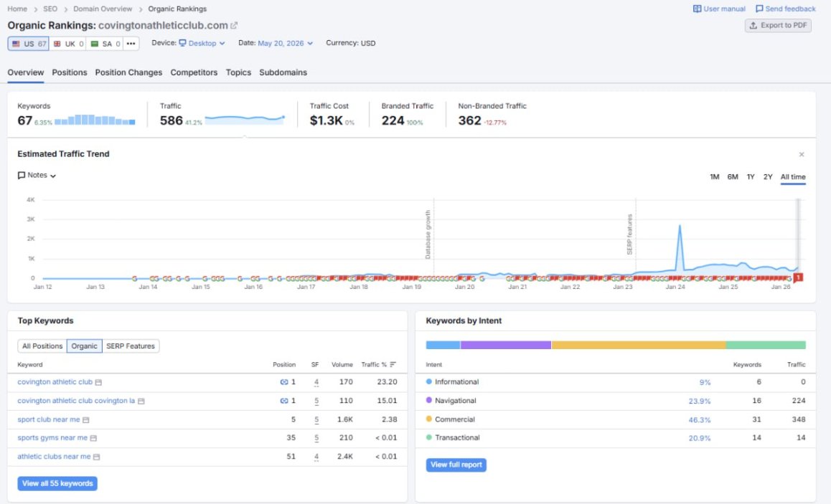Set chart range to 2Y
This screenshot has height=504, width=831.
(768, 177)
